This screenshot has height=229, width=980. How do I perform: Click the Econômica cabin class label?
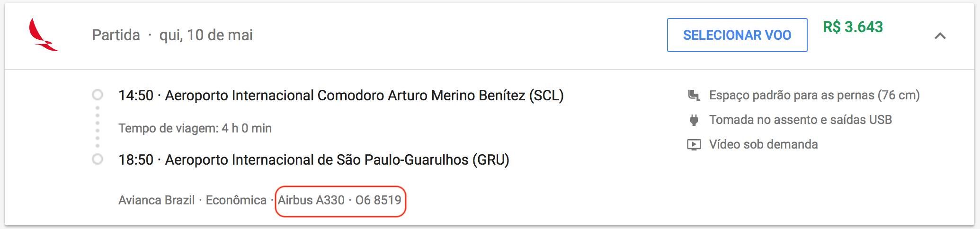coord(236,200)
